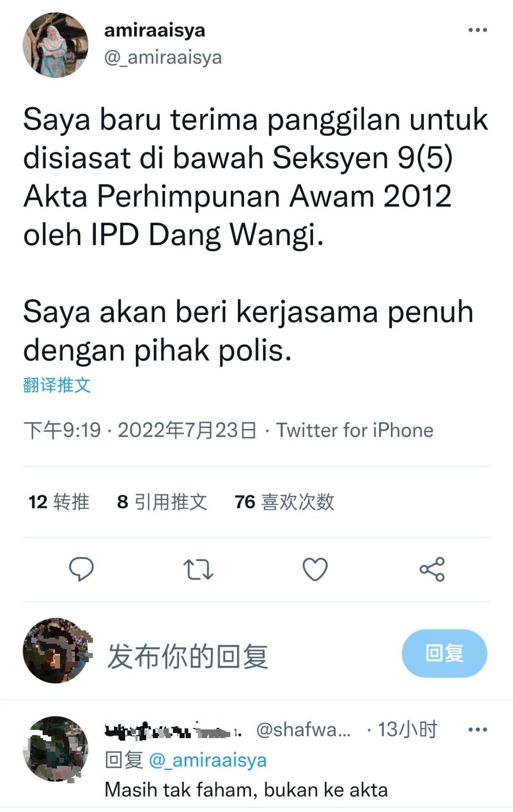
Task: Open the reply speech-bubble icon
Action: click(81, 569)
